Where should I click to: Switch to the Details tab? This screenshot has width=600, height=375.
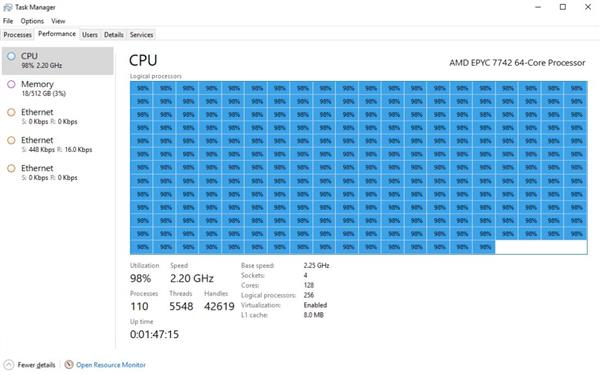click(x=114, y=34)
